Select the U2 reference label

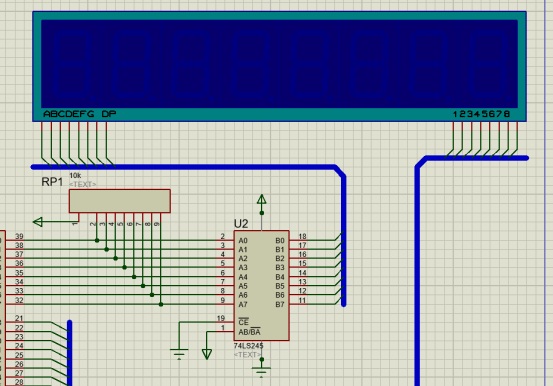click(241, 224)
